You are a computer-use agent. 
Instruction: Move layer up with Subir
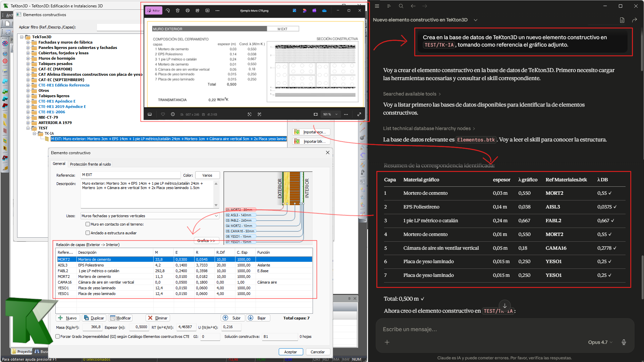click(x=233, y=318)
